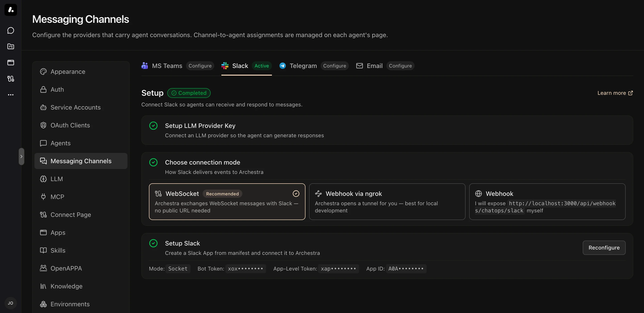Click the Recommended badge on WebSocket
Viewport: 644px width, 313px height.
pos(222,194)
